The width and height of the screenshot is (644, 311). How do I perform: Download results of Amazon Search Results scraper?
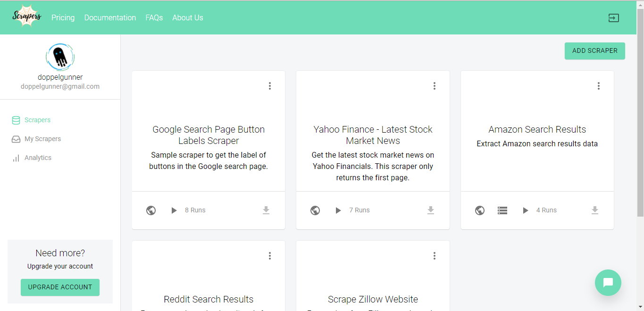pyautogui.click(x=595, y=210)
